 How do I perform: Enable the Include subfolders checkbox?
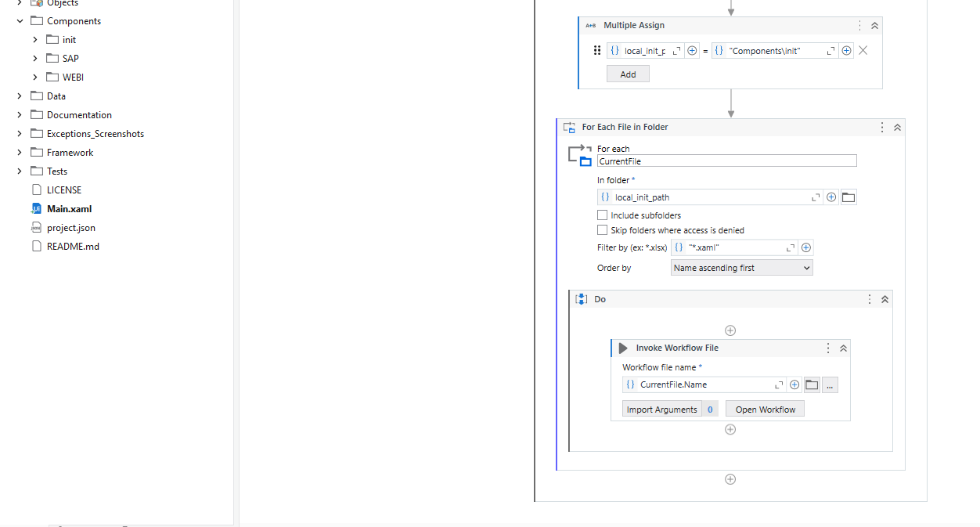pyautogui.click(x=603, y=215)
